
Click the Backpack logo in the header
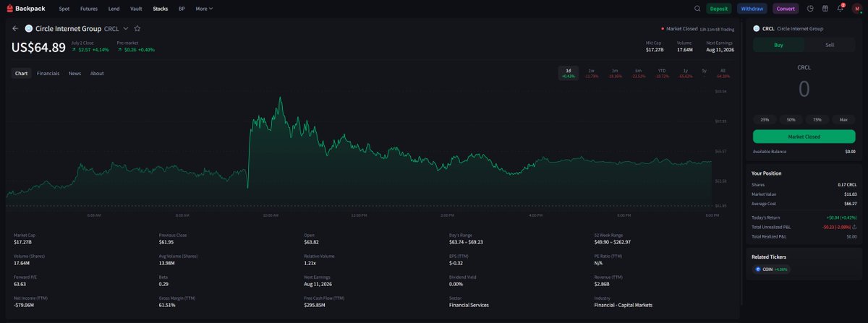click(x=25, y=9)
